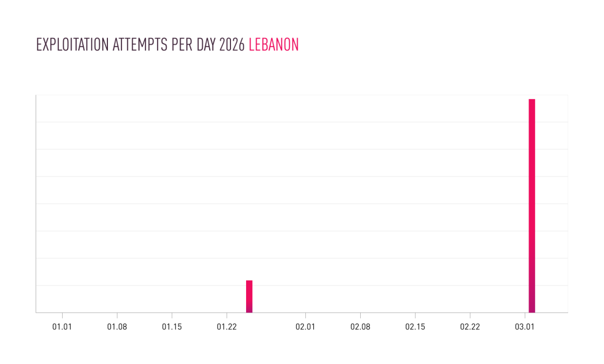Click the short bar after 01.22
The image size is (604, 364).
(x=249, y=296)
